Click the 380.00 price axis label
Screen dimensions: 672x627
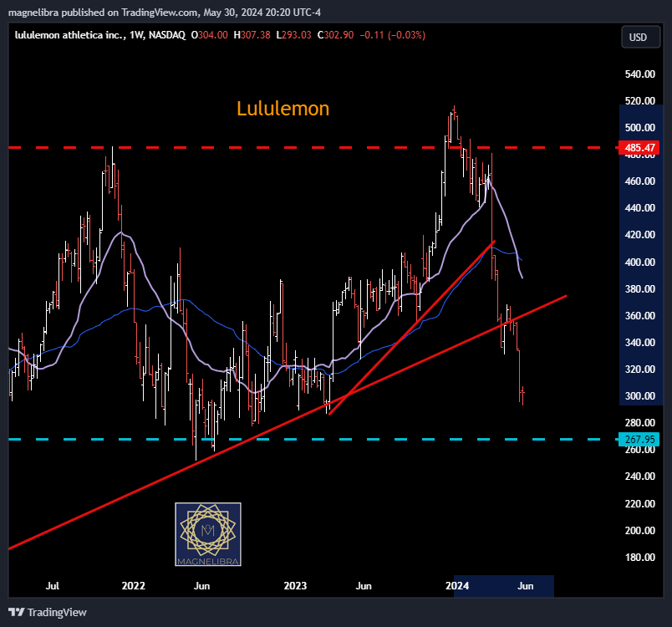coord(640,289)
